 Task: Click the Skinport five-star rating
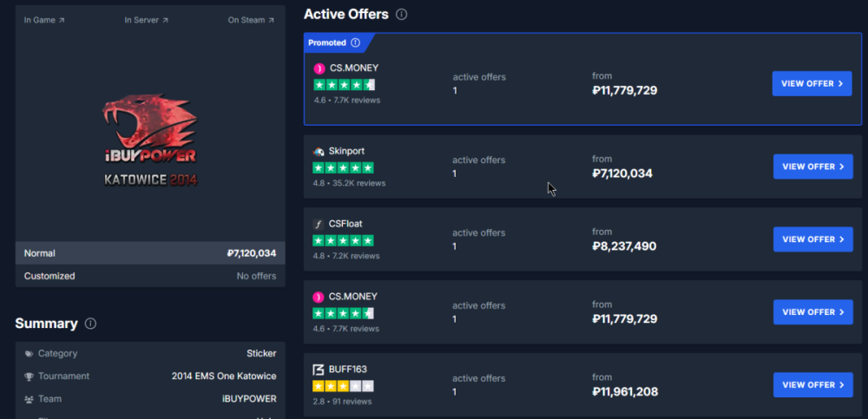[x=343, y=167]
